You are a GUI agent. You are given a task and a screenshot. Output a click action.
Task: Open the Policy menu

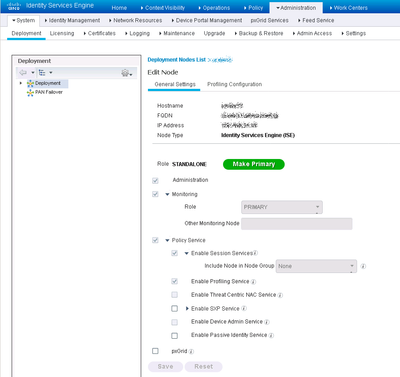tap(253, 8)
